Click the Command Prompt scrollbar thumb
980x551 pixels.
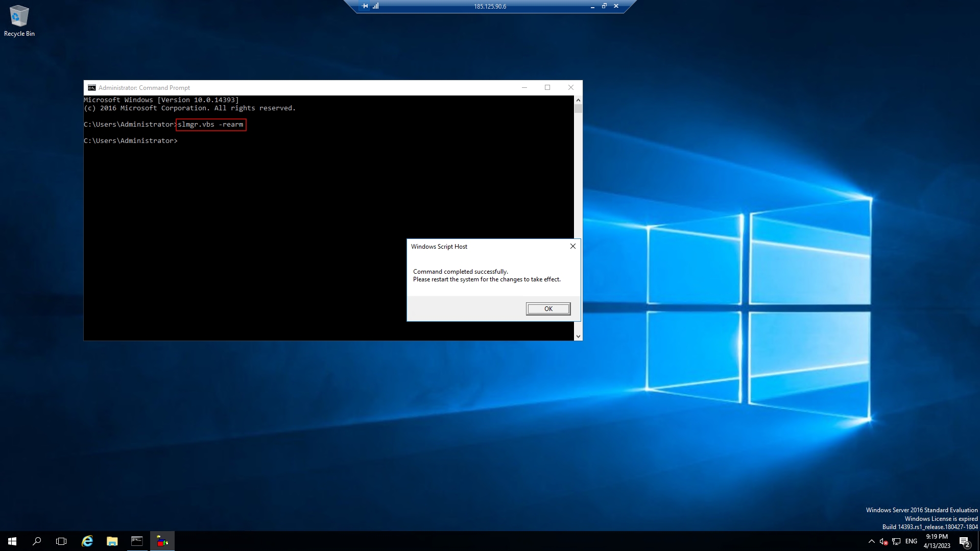point(578,108)
